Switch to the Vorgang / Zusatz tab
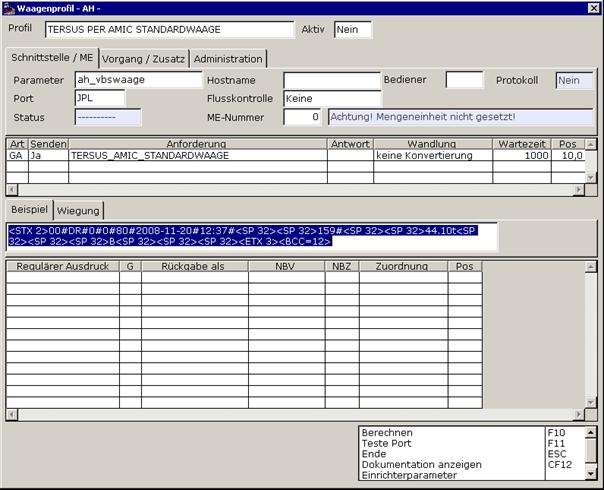Screen dimensions: 604x490 pos(143,59)
